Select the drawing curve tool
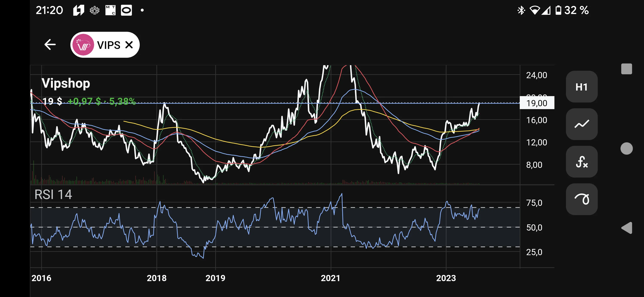644x297 pixels. tap(582, 199)
